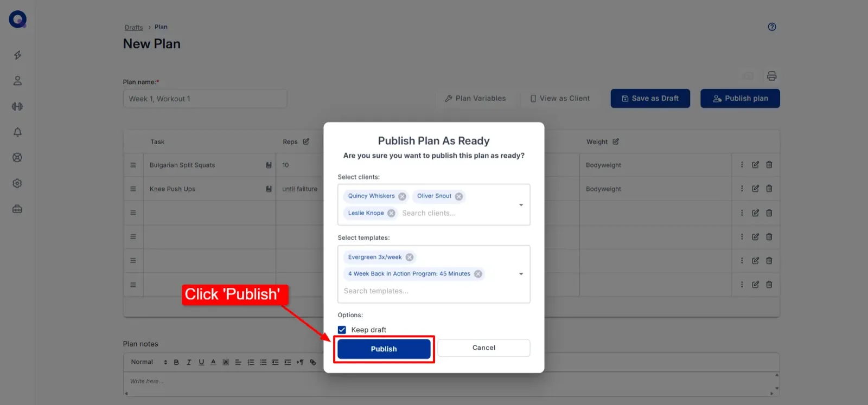The image size is (868, 405).
Task: Toggle bold in plan notes toolbar
Action: tap(176, 362)
